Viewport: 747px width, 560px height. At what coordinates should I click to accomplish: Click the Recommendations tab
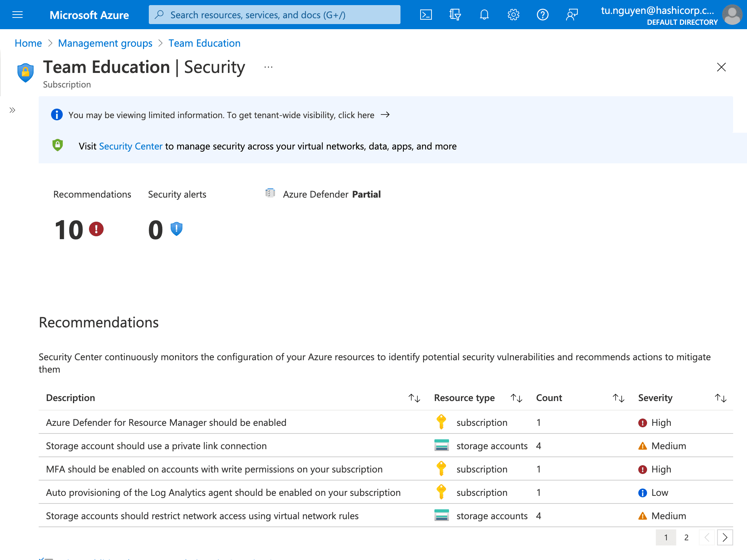(x=92, y=194)
